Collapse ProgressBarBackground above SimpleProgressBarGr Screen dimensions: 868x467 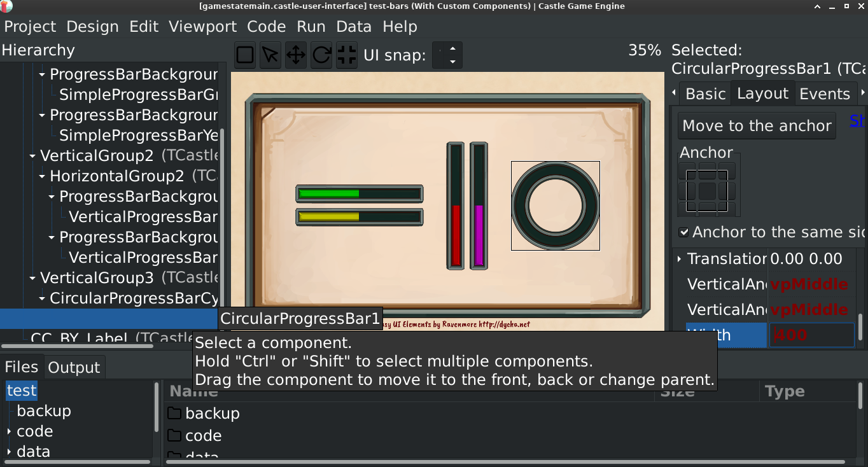coord(42,74)
